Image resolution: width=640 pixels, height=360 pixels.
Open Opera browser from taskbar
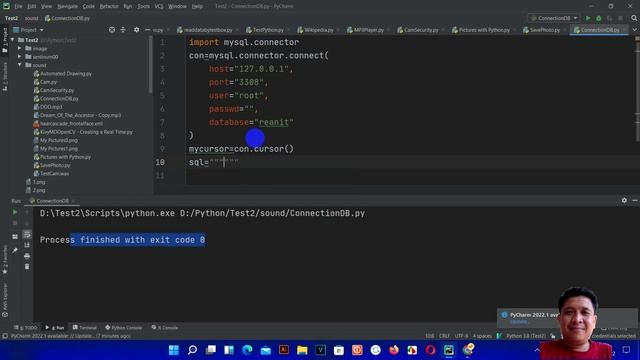point(430,350)
